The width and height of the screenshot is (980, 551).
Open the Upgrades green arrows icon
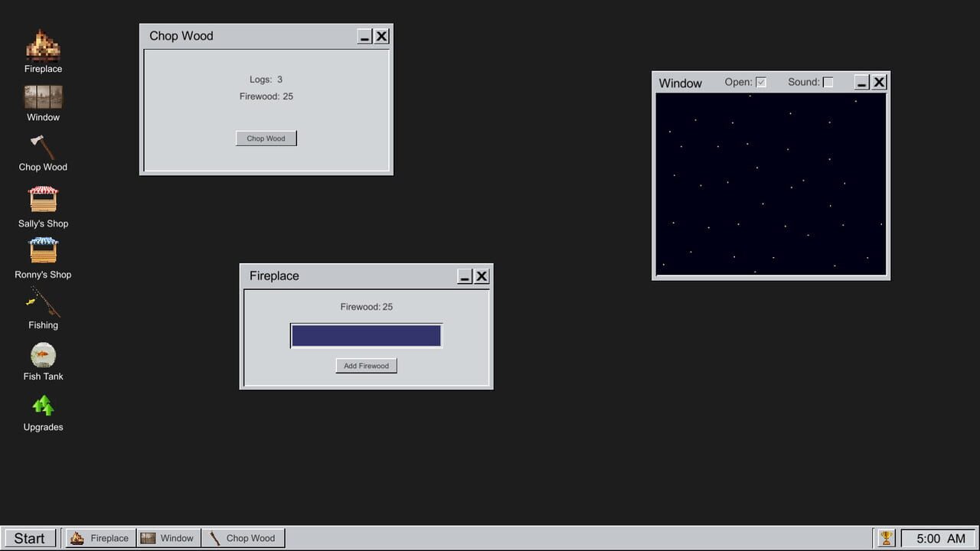point(43,406)
